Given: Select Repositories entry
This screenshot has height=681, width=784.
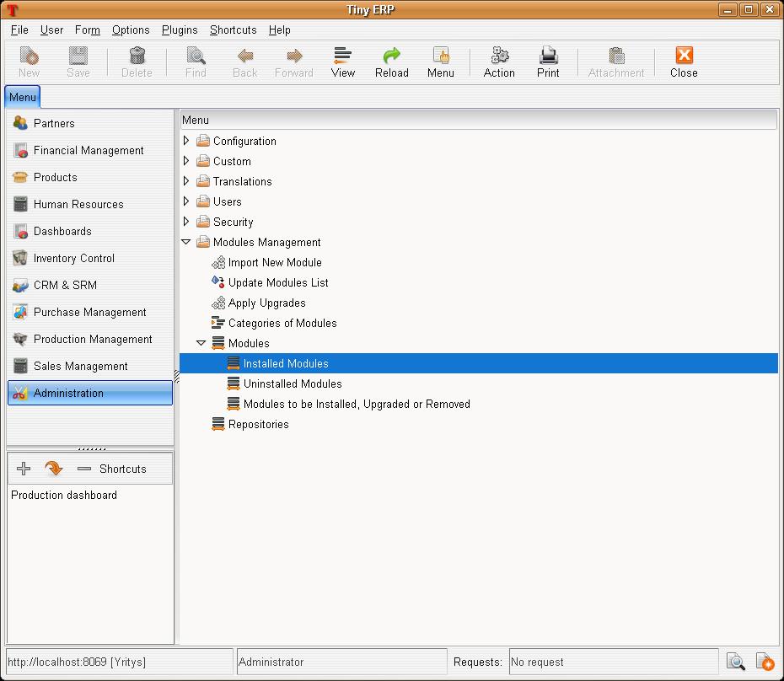Looking at the screenshot, I should click(x=259, y=424).
